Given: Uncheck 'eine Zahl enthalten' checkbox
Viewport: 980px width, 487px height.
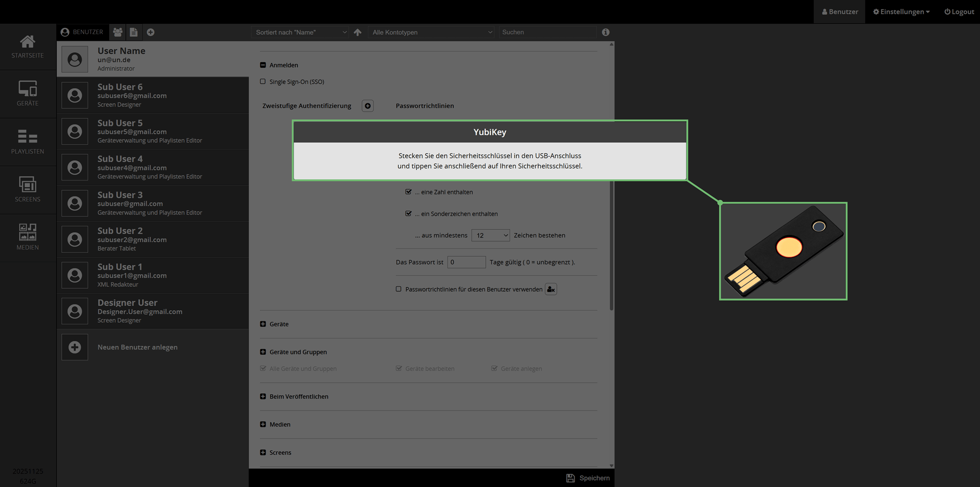Looking at the screenshot, I should (408, 192).
